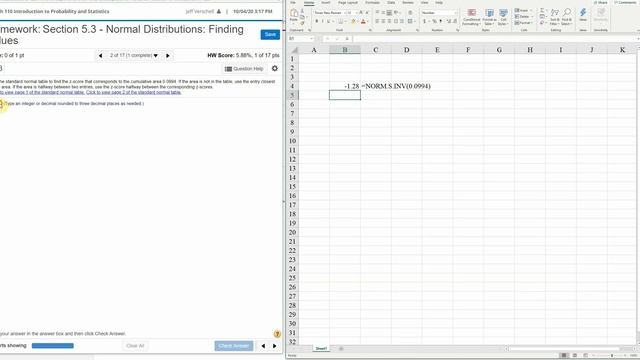The height and width of the screenshot is (360, 640).
Task: Switch to the Insert ribbon tab
Action: tap(325, 3)
